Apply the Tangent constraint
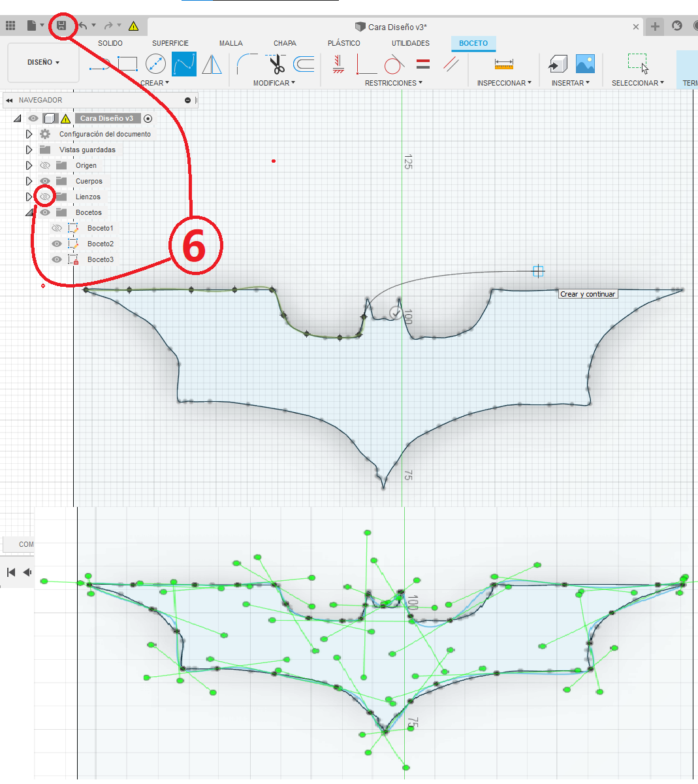This screenshot has width=698, height=784. point(394,64)
